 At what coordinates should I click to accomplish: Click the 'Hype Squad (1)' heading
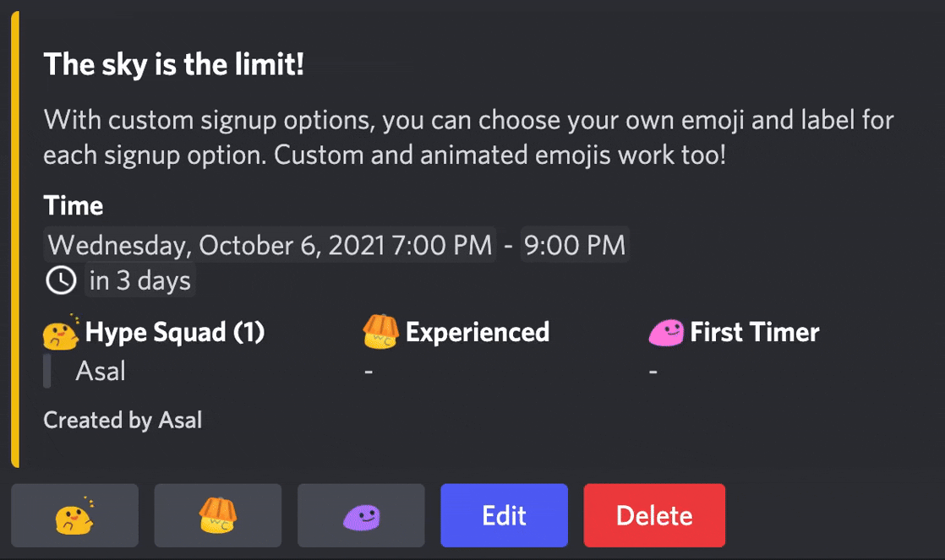click(175, 332)
